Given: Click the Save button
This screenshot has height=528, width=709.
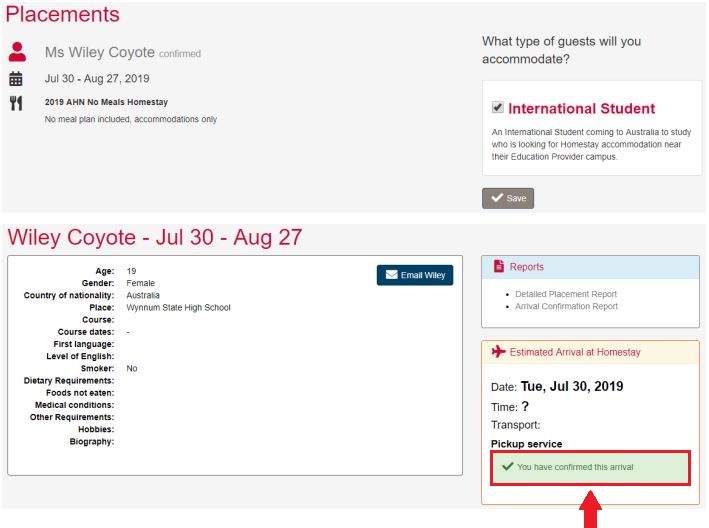Looking at the screenshot, I should tap(508, 198).
